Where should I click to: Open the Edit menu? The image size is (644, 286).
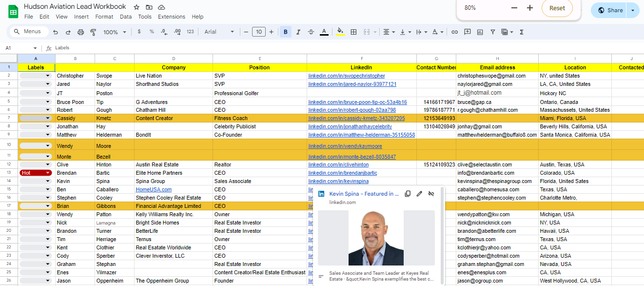(x=44, y=17)
